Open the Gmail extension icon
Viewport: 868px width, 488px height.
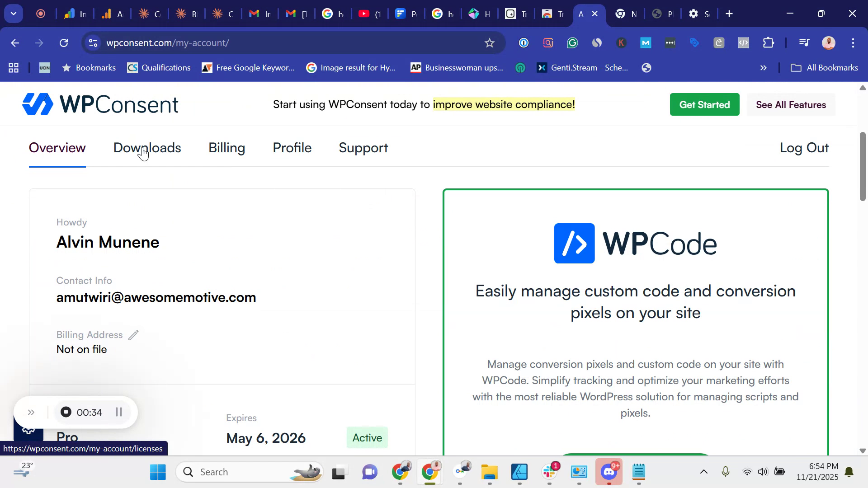coord(646,43)
